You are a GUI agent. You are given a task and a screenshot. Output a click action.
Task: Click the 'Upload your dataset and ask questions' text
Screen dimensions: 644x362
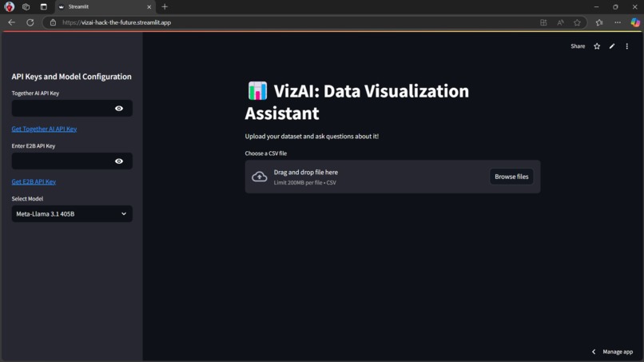point(312,137)
